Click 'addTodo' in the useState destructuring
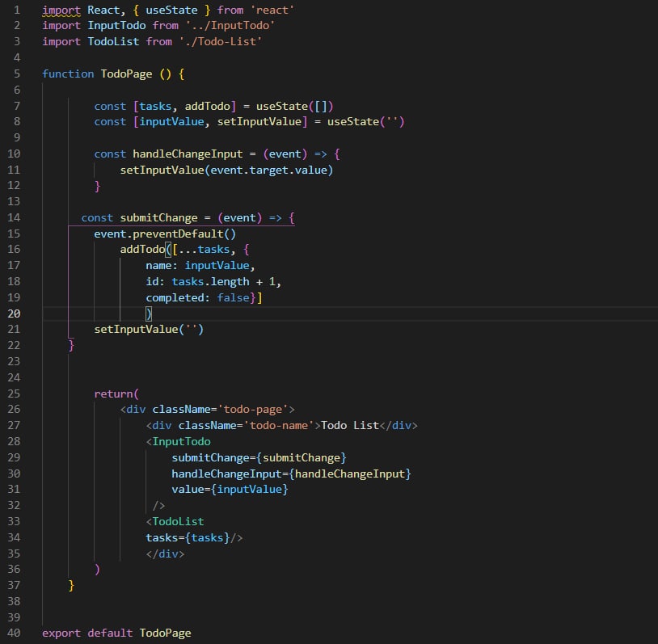 pos(208,106)
